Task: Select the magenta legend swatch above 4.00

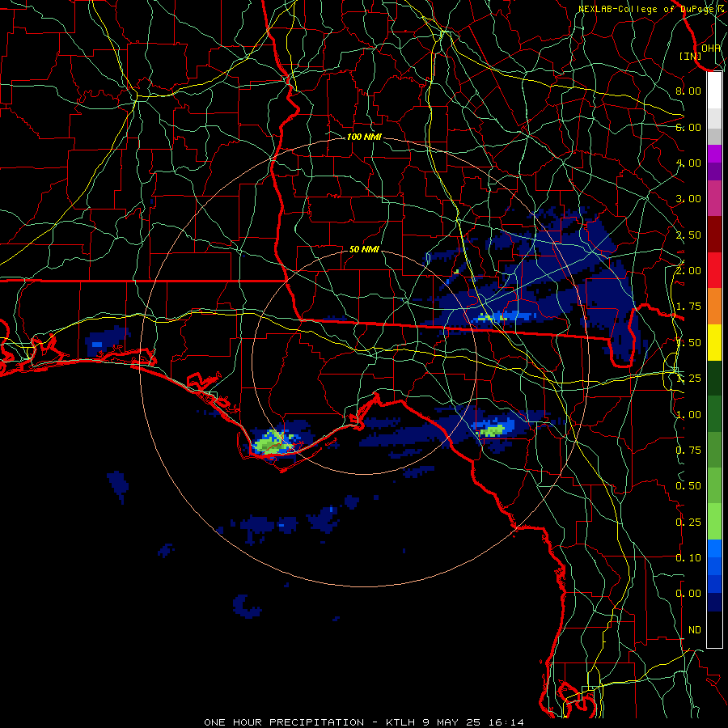Action: click(714, 154)
